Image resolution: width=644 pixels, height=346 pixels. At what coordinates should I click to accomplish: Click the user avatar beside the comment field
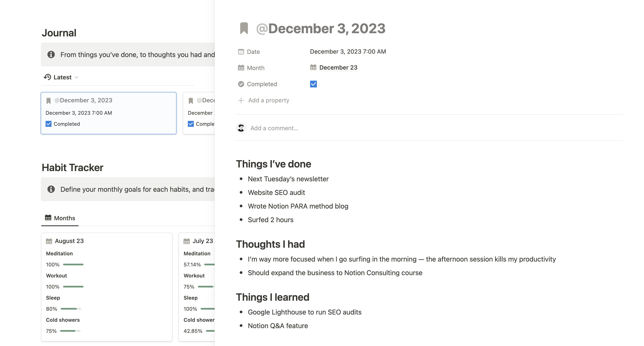pos(241,128)
